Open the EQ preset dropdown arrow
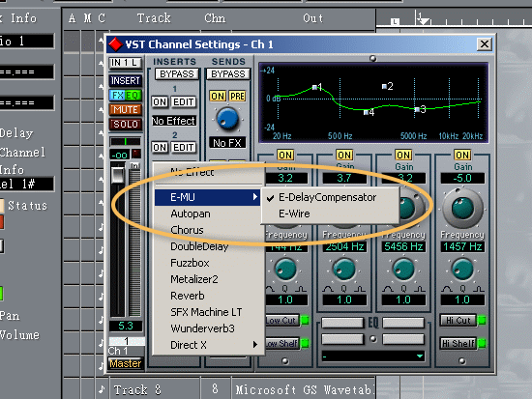Image resolution: width=532 pixels, height=399 pixels. [x=420, y=356]
